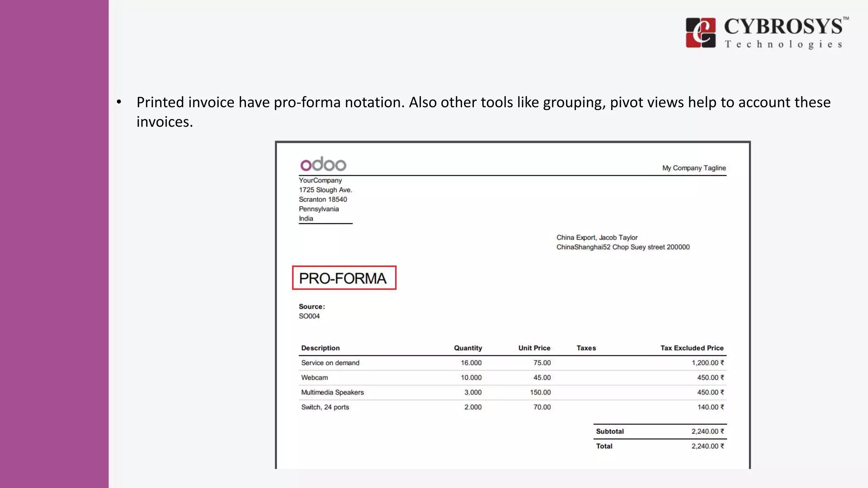Image resolution: width=868 pixels, height=488 pixels.
Task: Select the 'Switch, 24 ports' row description
Action: pyautogui.click(x=325, y=407)
